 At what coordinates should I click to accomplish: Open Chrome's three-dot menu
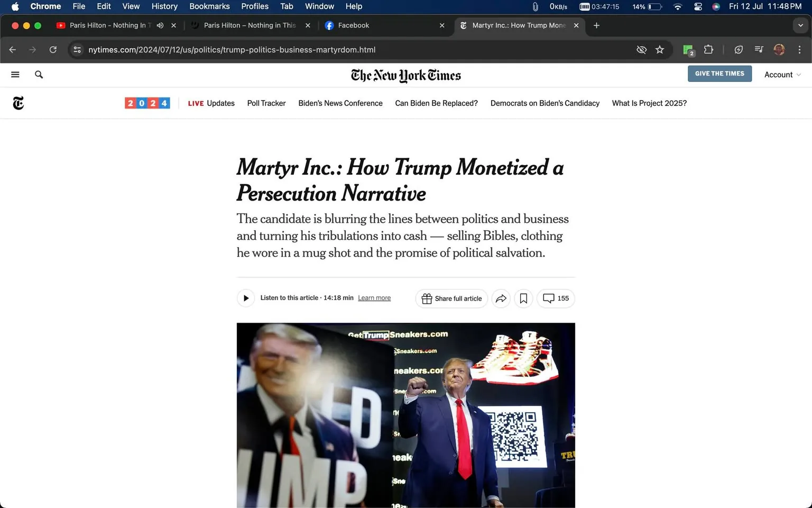click(800, 49)
